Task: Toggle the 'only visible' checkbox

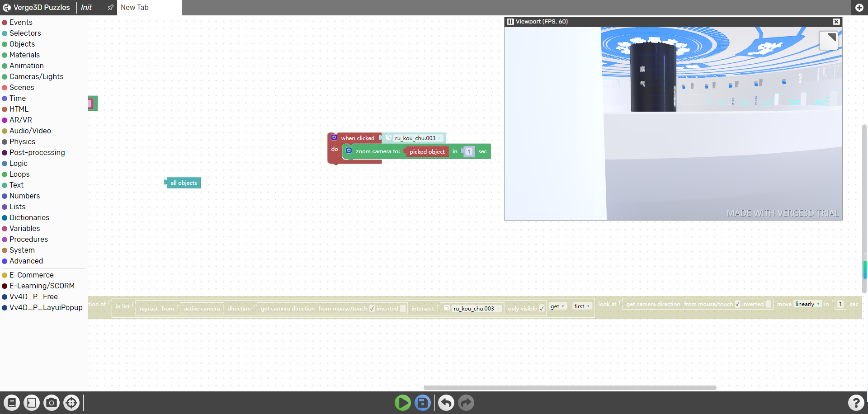Action: point(542,309)
